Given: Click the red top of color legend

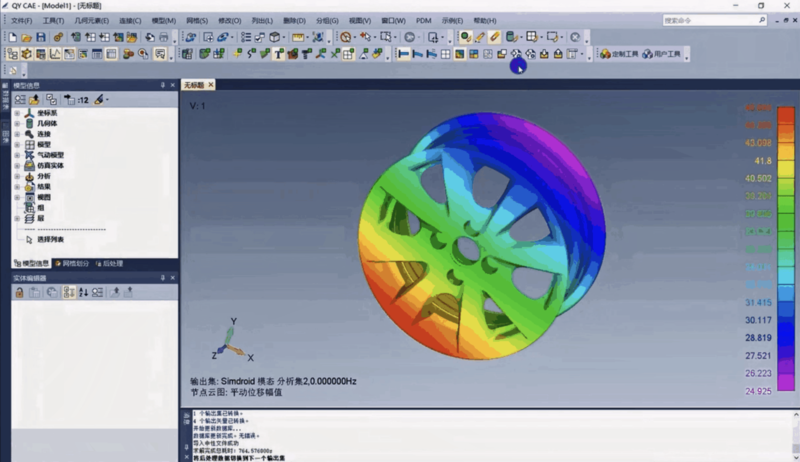Looking at the screenshot, I should [x=757, y=108].
